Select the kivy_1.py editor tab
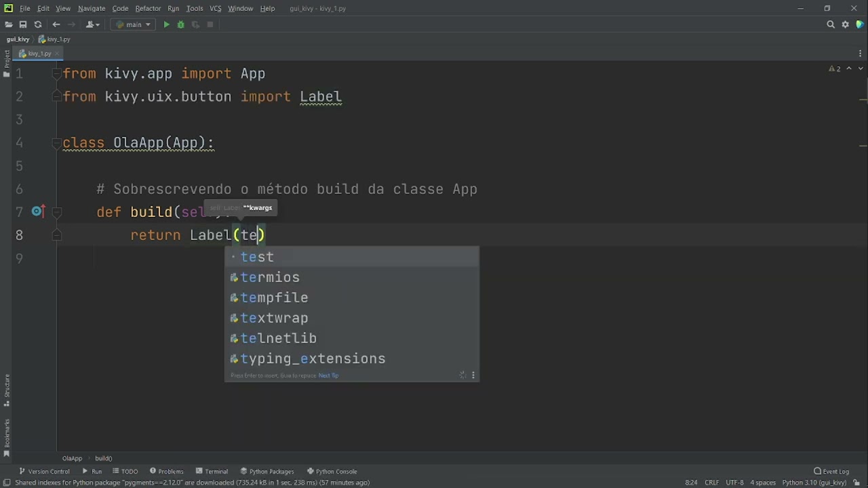 (39, 54)
